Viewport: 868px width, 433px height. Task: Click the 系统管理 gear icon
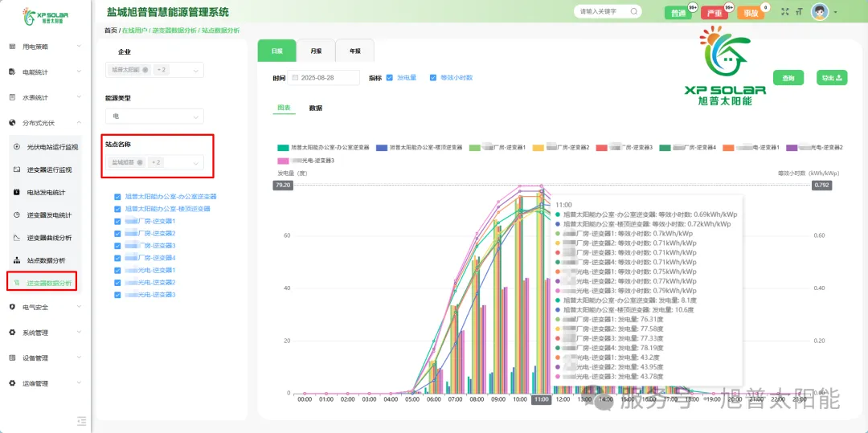13,333
